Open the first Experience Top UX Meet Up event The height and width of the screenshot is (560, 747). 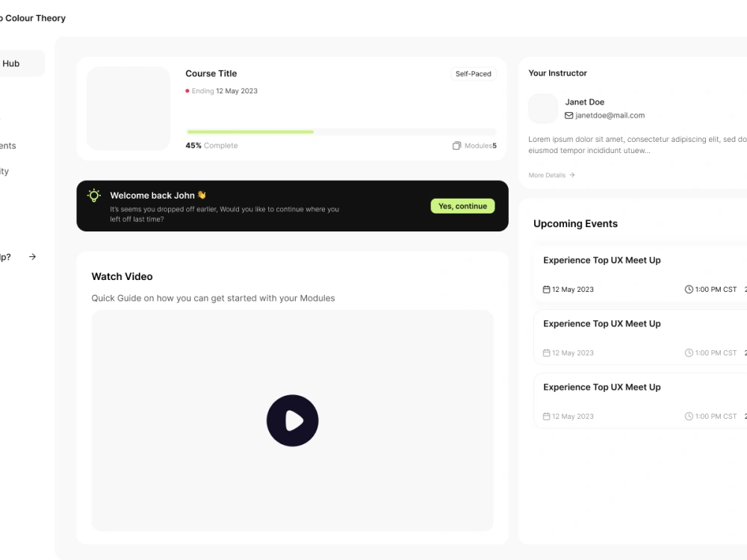pyautogui.click(x=640, y=274)
